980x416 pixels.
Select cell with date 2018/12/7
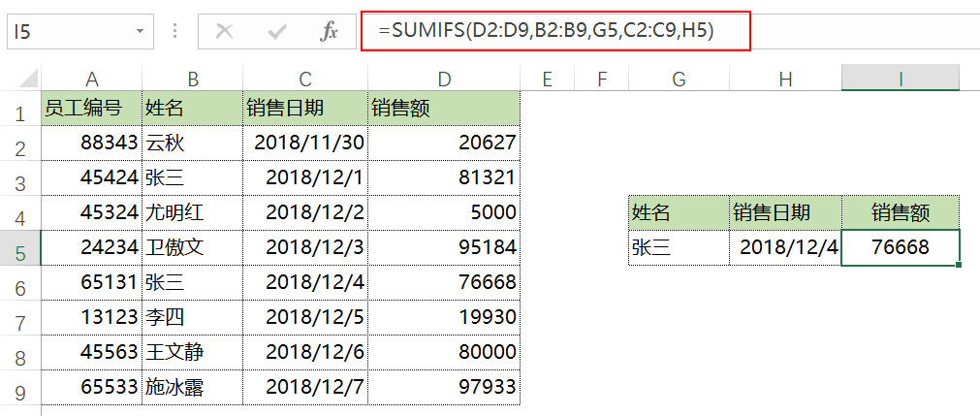[305, 389]
